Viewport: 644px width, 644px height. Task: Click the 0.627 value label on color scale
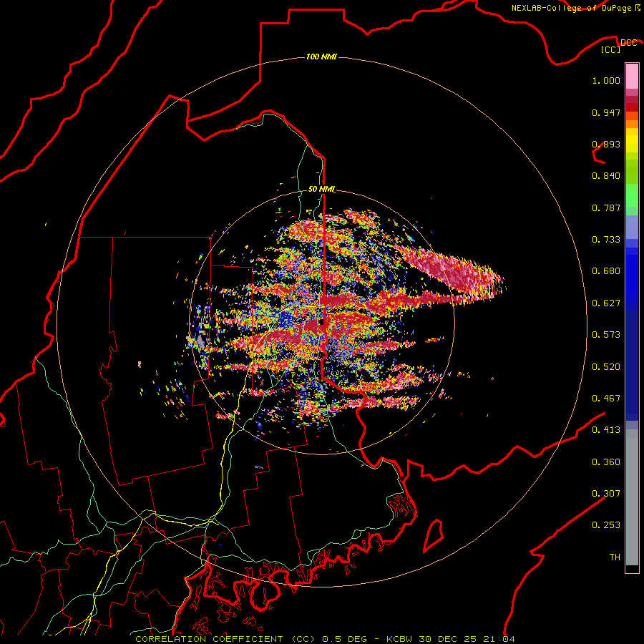coord(606,303)
